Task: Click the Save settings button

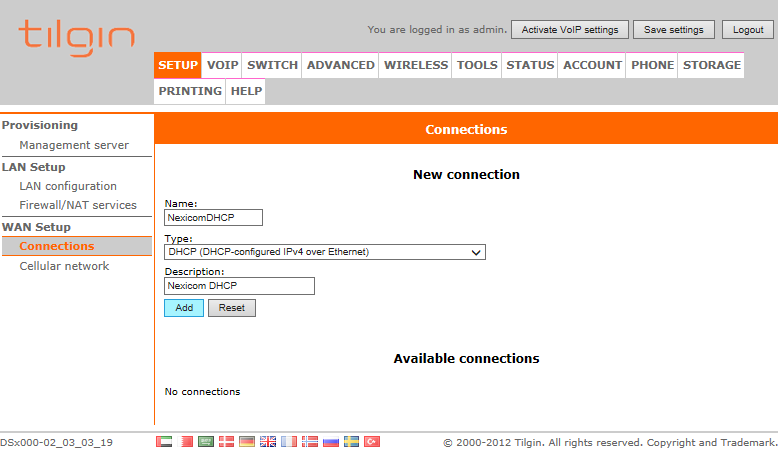Action: coord(674,30)
